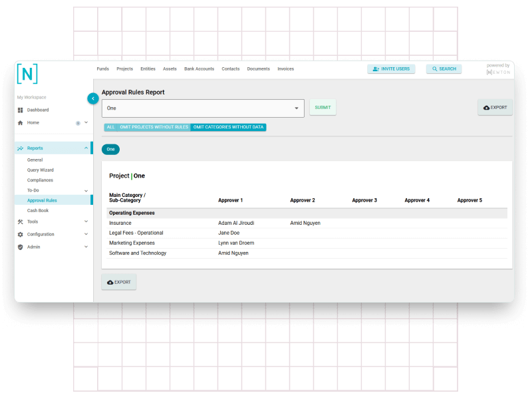The height and width of the screenshot is (399, 532).
Task: Click the top-right Export button
Action: point(495,108)
